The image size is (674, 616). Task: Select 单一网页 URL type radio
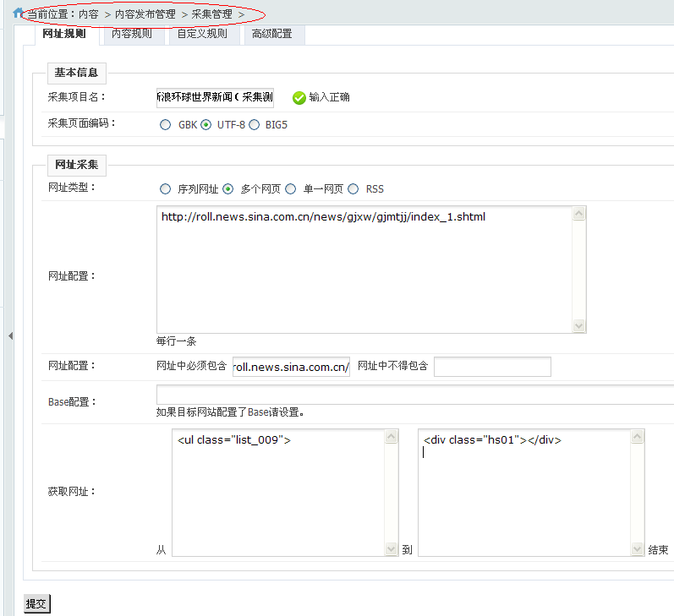coord(291,189)
